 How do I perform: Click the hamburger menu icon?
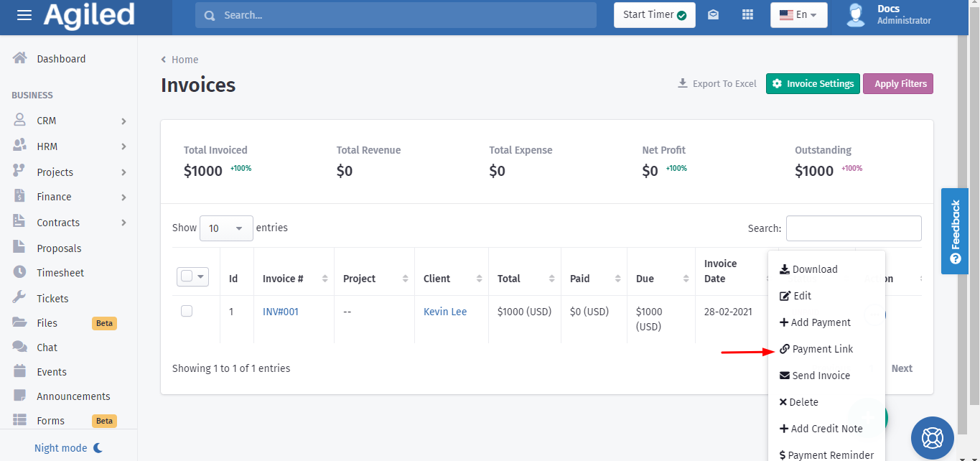[x=24, y=15]
